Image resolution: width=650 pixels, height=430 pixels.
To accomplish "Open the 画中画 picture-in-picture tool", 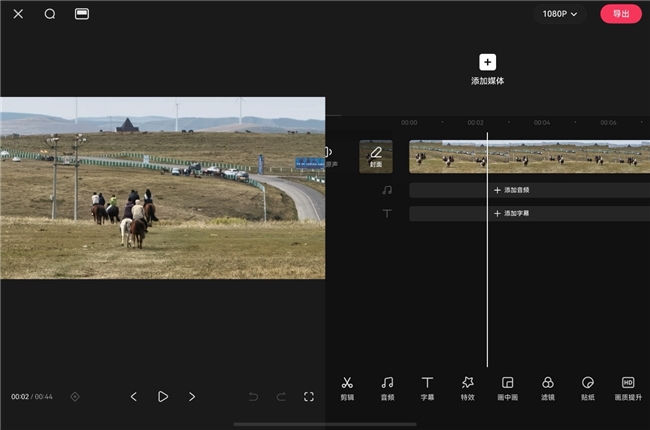I will pos(507,389).
